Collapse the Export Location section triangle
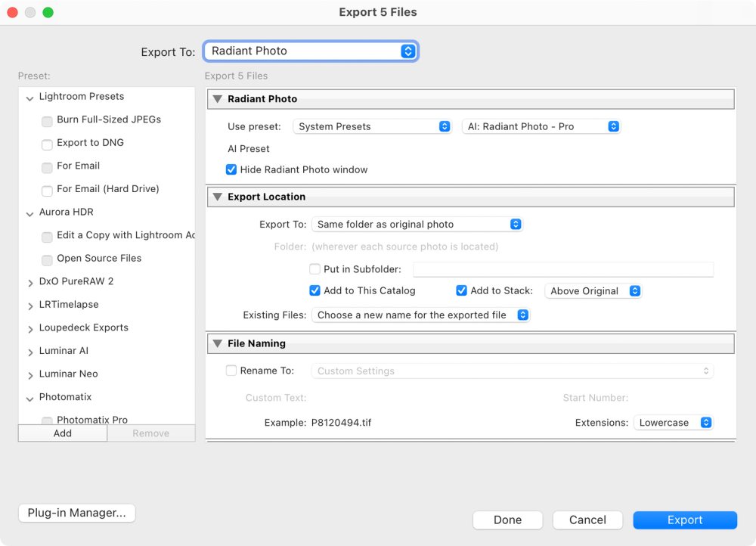 [x=218, y=197]
